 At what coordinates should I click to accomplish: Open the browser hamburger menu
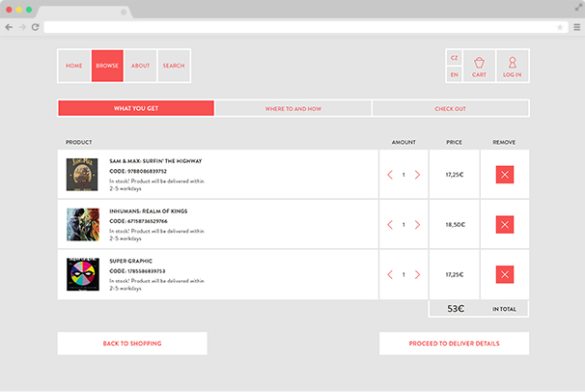(576, 27)
